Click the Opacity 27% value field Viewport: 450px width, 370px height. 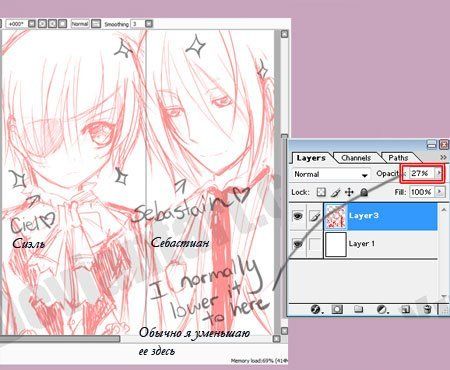pos(420,173)
